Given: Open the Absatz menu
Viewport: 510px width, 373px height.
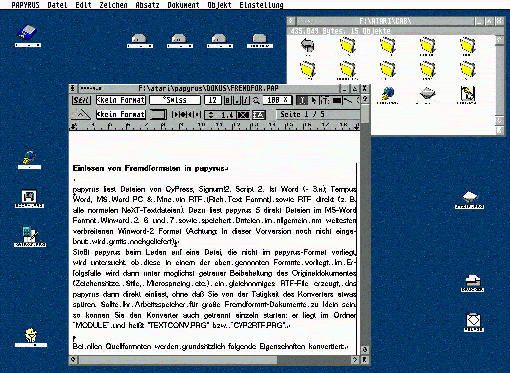Looking at the screenshot, I should 147,5.
